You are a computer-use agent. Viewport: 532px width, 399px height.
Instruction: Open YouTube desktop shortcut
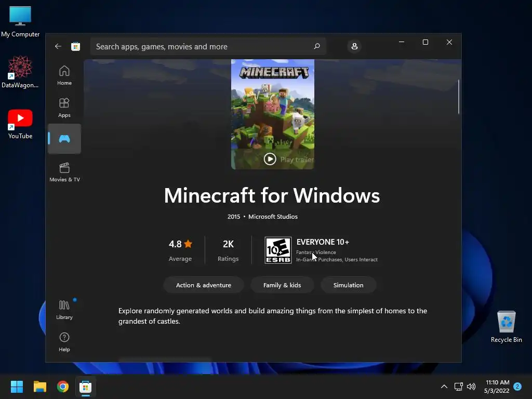[x=20, y=124]
